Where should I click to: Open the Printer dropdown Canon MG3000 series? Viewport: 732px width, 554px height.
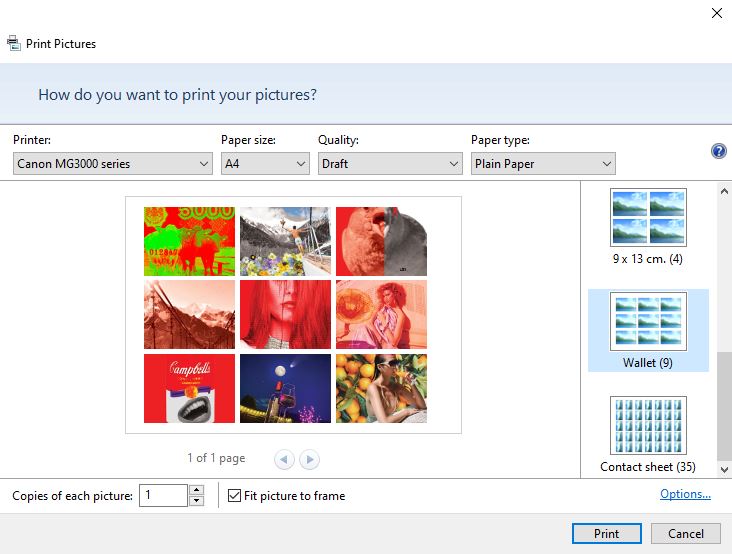coord(113,164)
